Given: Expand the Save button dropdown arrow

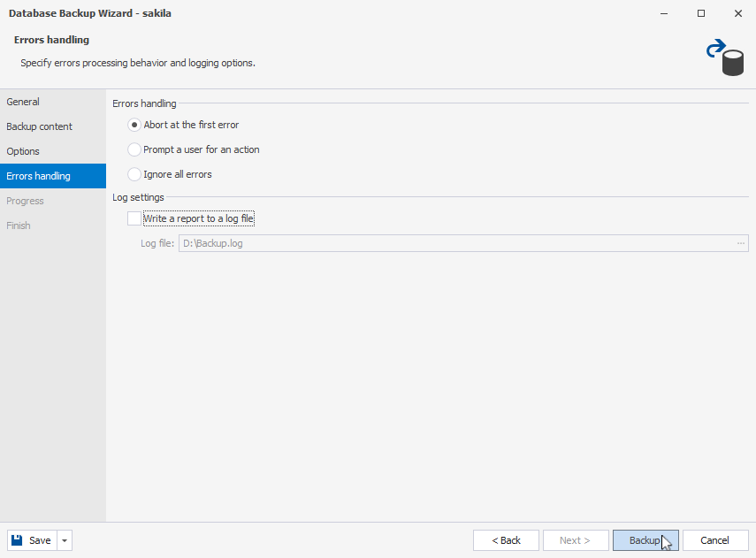Looking at the screenshot, I should [x=65, y=540].
